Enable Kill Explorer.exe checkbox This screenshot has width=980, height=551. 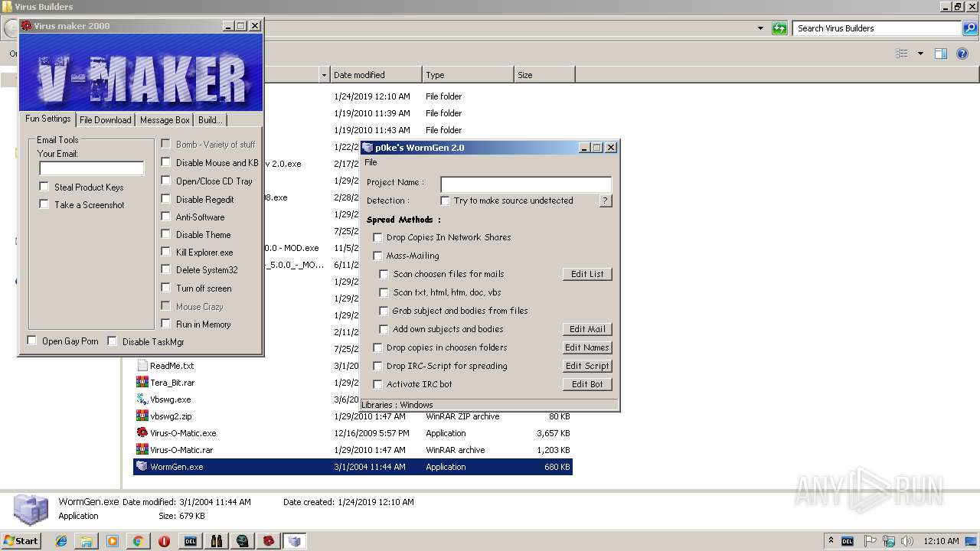[166, 252]
